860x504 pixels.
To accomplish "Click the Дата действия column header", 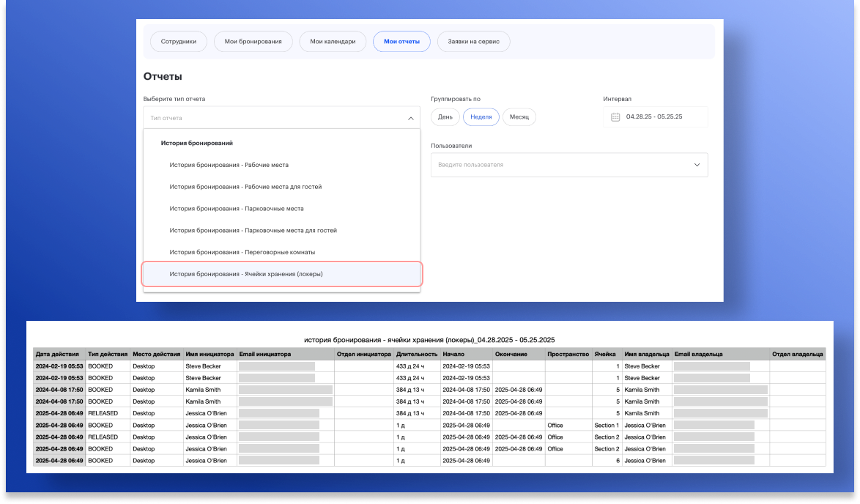I will pos(59,355).
